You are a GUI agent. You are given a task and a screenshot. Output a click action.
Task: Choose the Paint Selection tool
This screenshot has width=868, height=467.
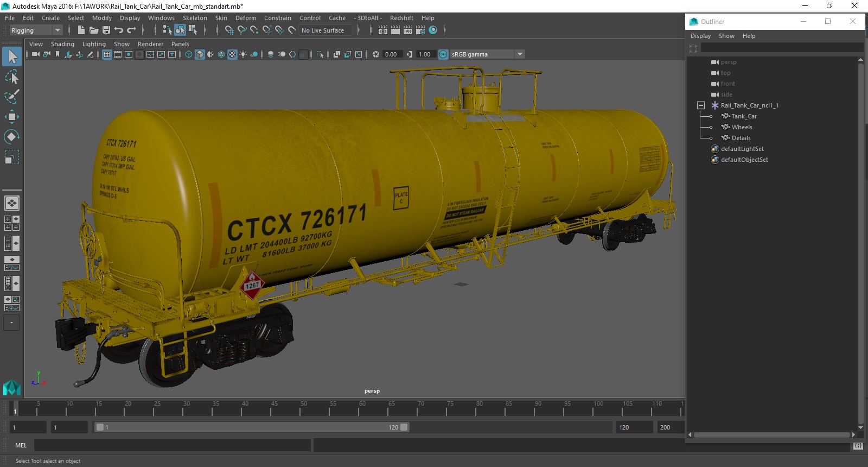pyautogui.click(x=12, y=97)
